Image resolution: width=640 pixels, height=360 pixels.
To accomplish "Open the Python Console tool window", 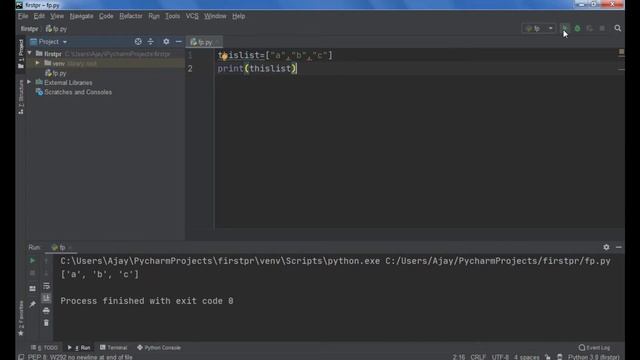I will tap(159, 348).
